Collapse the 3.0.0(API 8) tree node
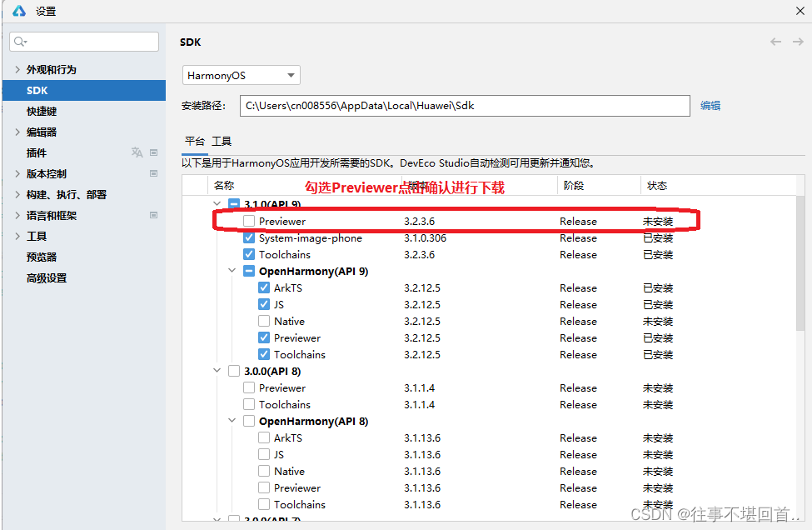The image size is (812, 530). (x=217, y=371)
